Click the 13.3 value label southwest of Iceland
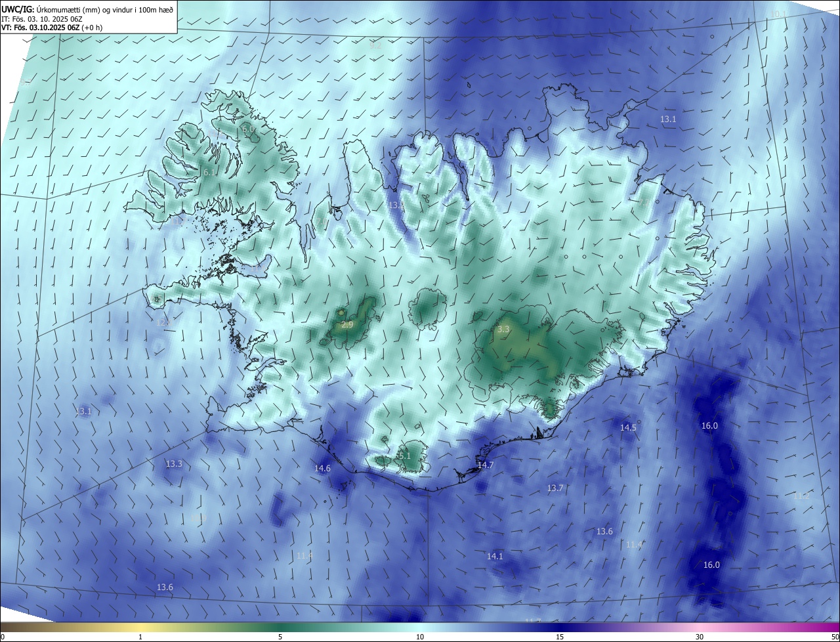The height and width of the screenshot is (642, 840). click(174, 463)
